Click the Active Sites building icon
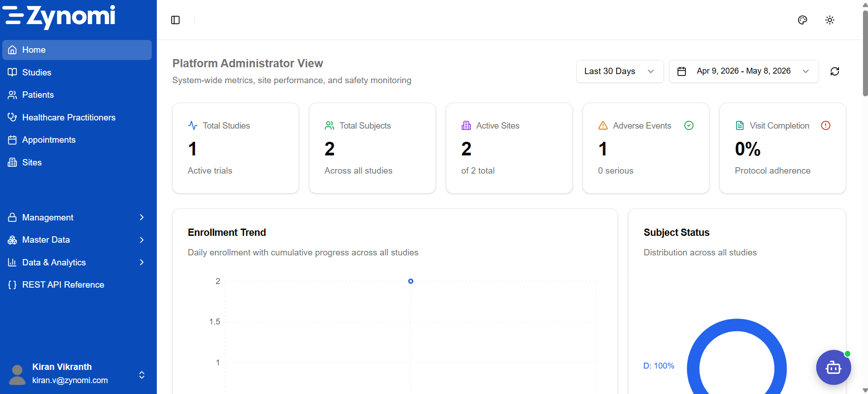This screenshot has height=394, width=868. point(466,125)
